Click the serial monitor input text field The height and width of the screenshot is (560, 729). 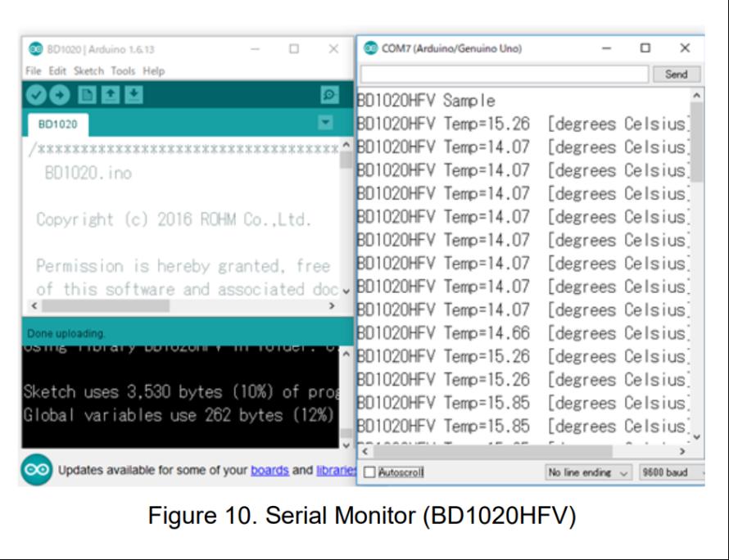click(505, 75)
